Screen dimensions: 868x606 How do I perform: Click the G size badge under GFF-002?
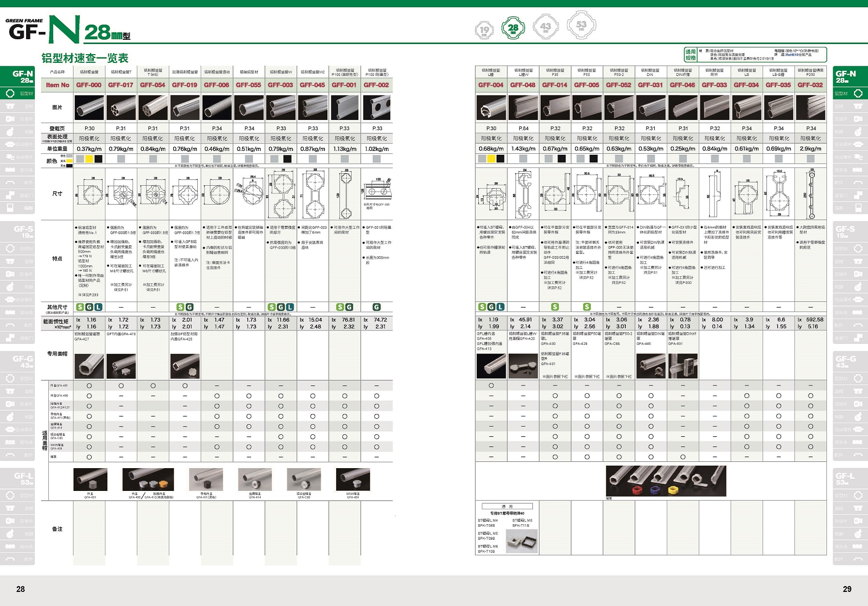(377, 307)
